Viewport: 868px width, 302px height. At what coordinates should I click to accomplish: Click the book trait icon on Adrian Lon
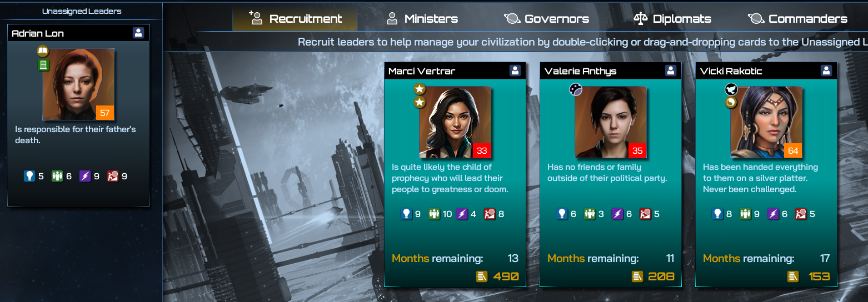click(43, 52)
